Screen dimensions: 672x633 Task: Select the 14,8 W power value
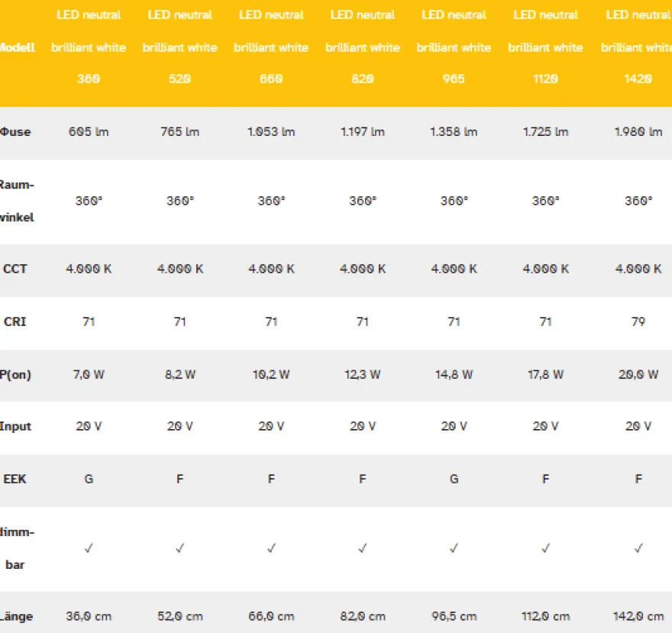[454, 375]
